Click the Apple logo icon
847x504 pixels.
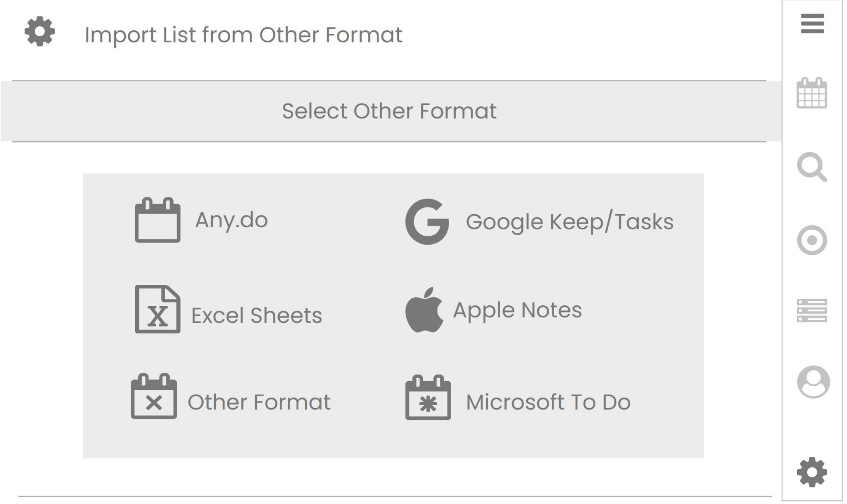click(424, 310)
